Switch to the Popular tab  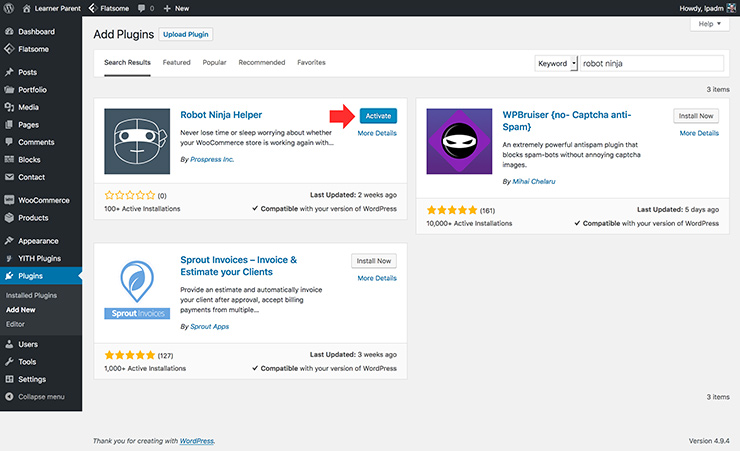coord(214,62)
